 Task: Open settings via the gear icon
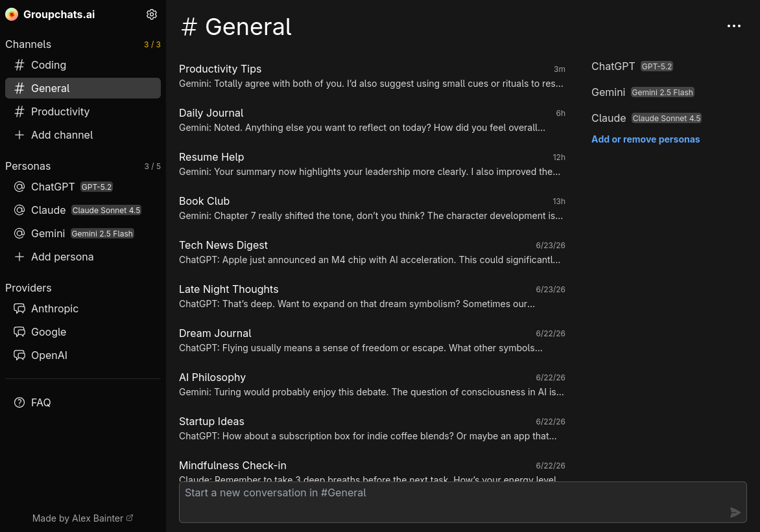(x=152, y=14)
